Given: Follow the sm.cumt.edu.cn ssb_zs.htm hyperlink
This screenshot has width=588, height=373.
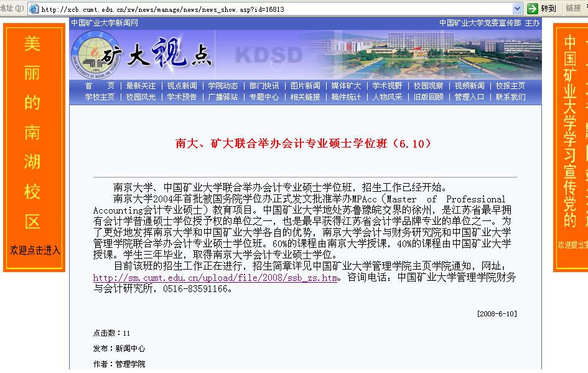Looking at the screenshot, I should coord(215,278).
